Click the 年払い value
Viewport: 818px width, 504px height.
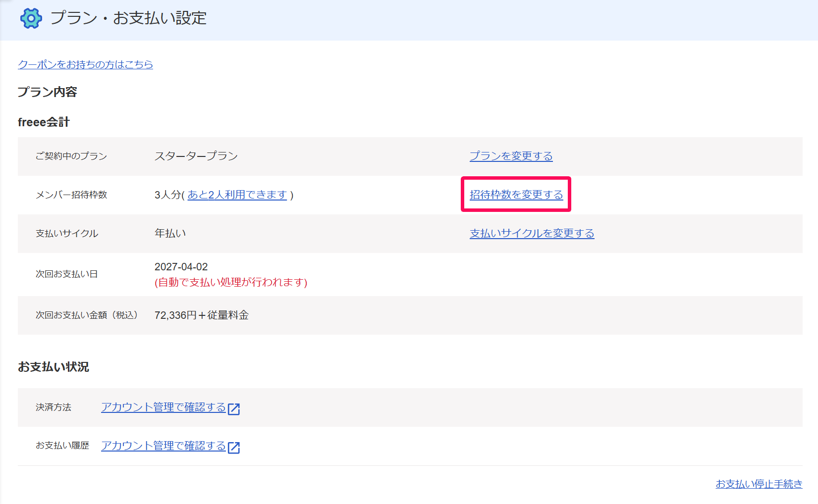[x=170, y=233]
